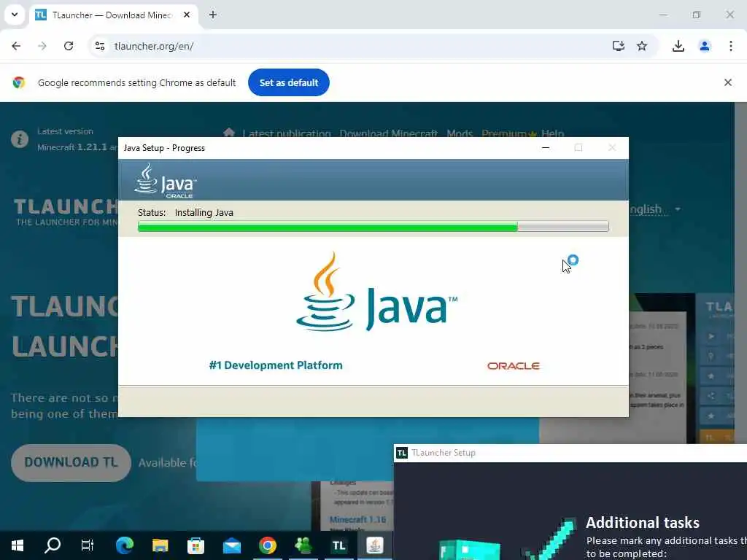The height and width of the screenshot is (560, 747).
Task: Open site information icon in address bar
Action: pyautogui.click(x=100, y=46)
